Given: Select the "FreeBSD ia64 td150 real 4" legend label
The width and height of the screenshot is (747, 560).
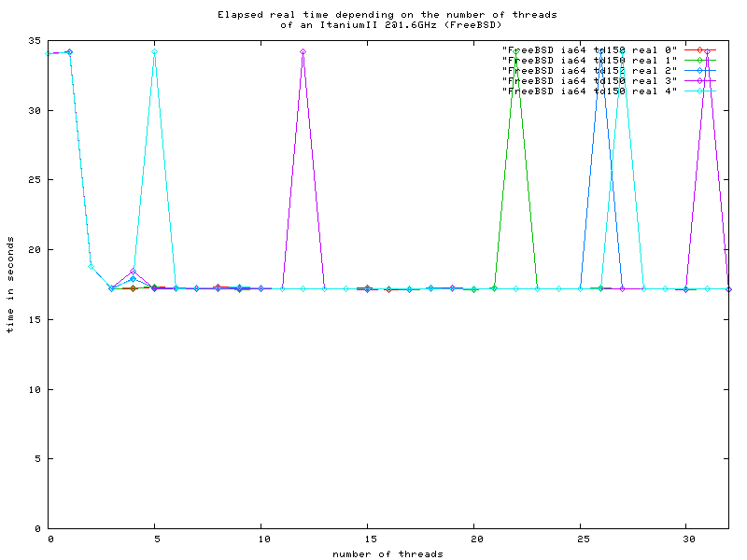Looking at the screenshot, I should [x=589, y=91].
